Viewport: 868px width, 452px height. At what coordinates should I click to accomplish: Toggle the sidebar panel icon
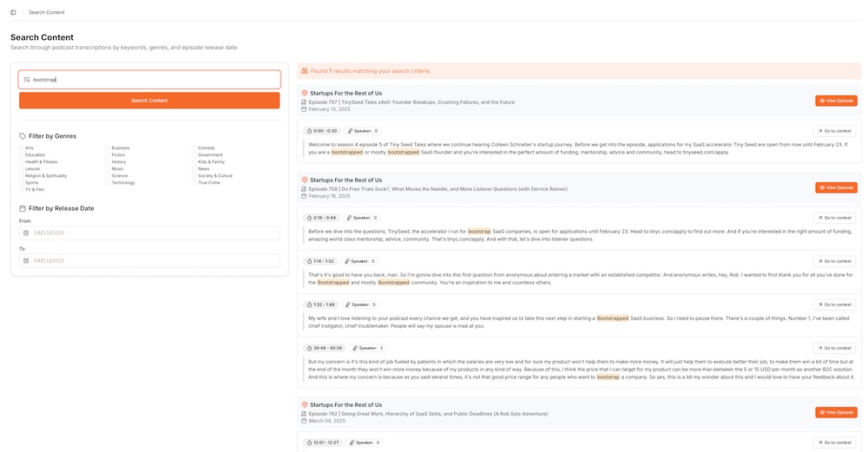(x=13, y=12)
